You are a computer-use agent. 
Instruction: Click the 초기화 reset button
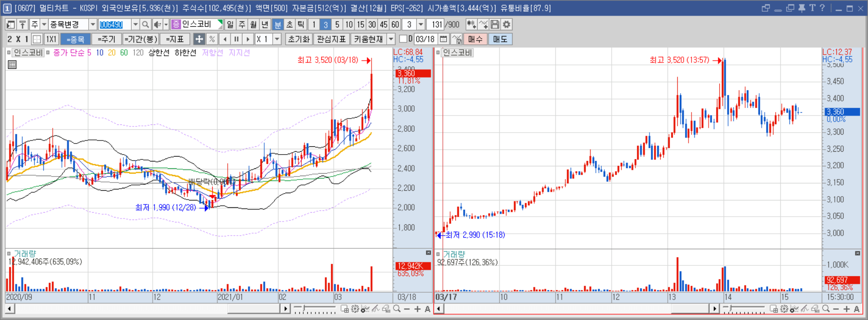click(x=298, y=39)
